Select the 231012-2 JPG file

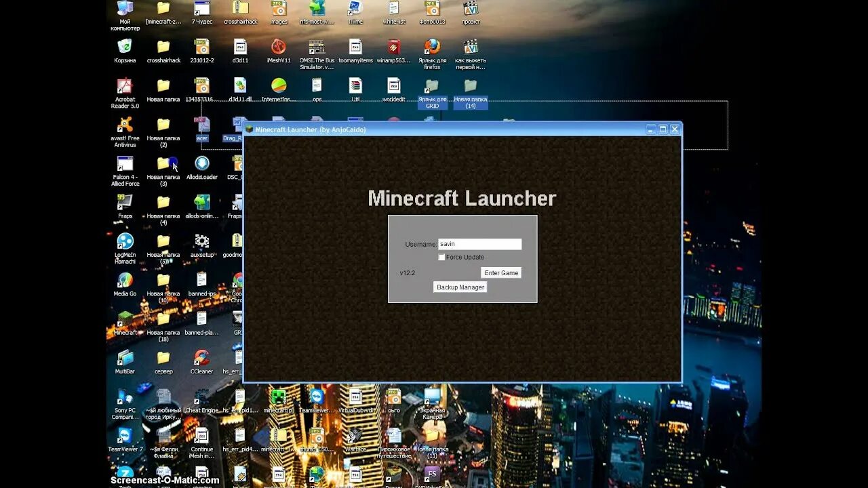(201, 47)
